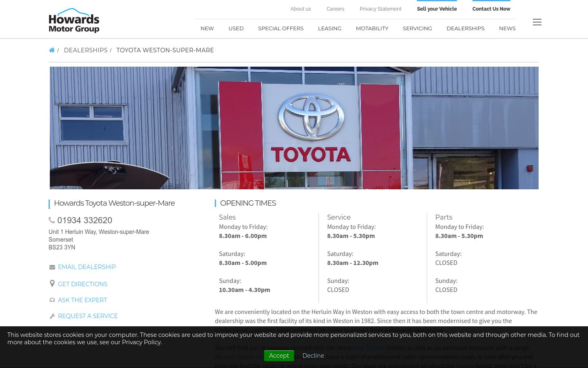This screenshot has width=588, height=368.
Task: Open the USED menu item
Action: pyautogui.click(x=236, y=28)
